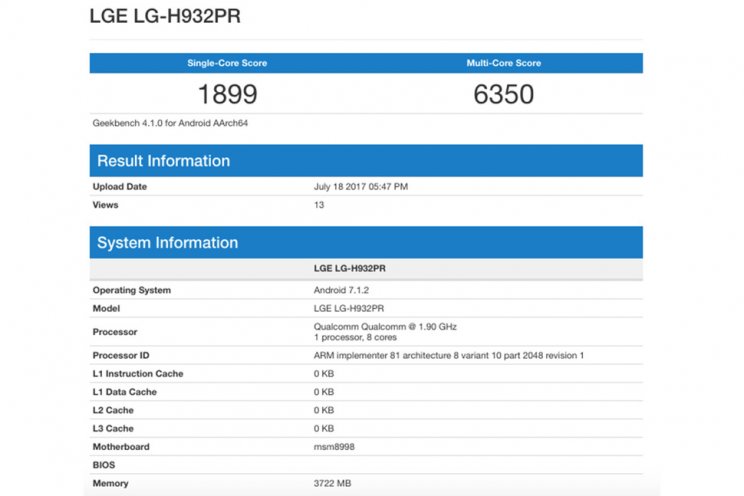Click the Model row label
The image size is (744, 496).
point(106,309)
